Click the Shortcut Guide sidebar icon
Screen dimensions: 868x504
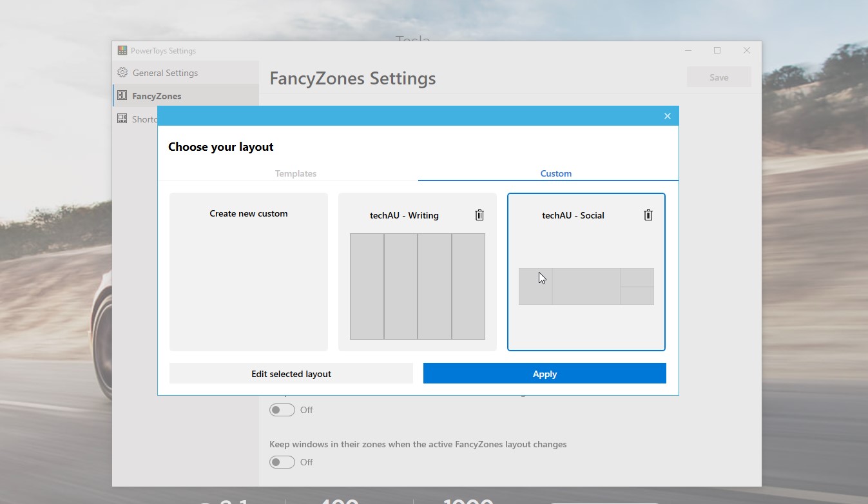tap(122, 119)
